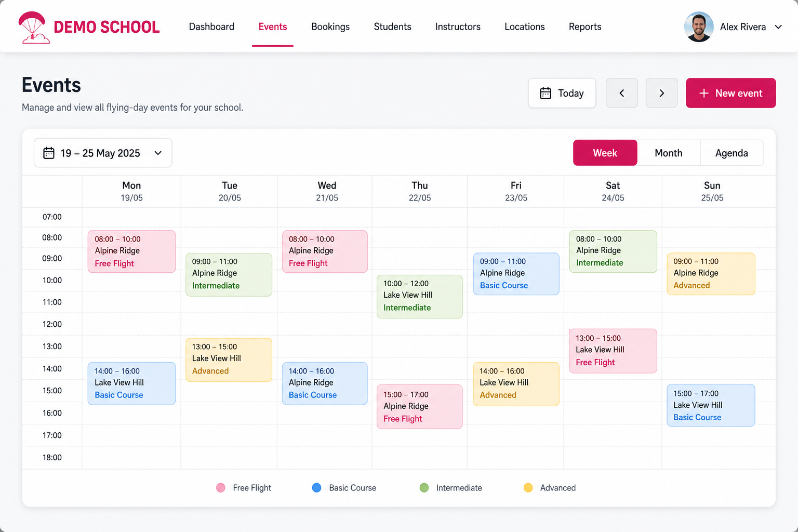Click the Demo School paraglider logo
Viewport: 798px width, 532px height.
point(34,28)
